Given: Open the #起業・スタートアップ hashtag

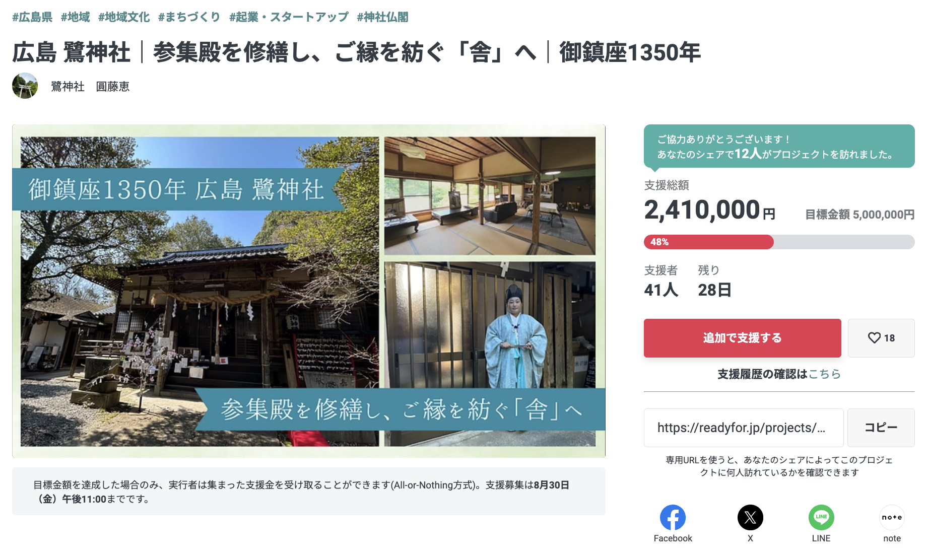Looking at the screenshot, I should [289, 17].
